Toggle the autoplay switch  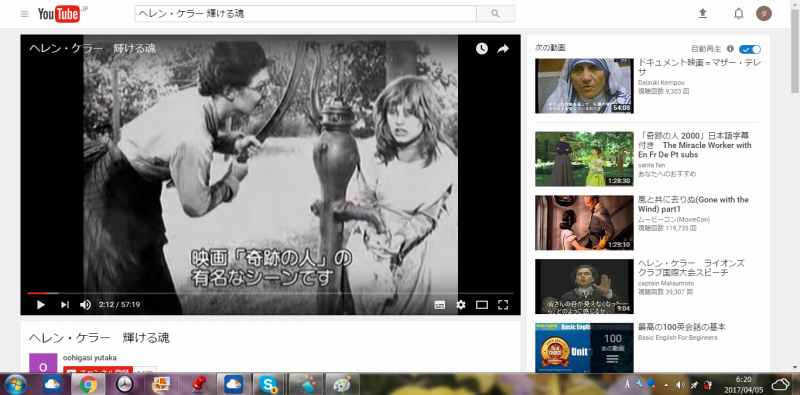(x=749, y=49)
